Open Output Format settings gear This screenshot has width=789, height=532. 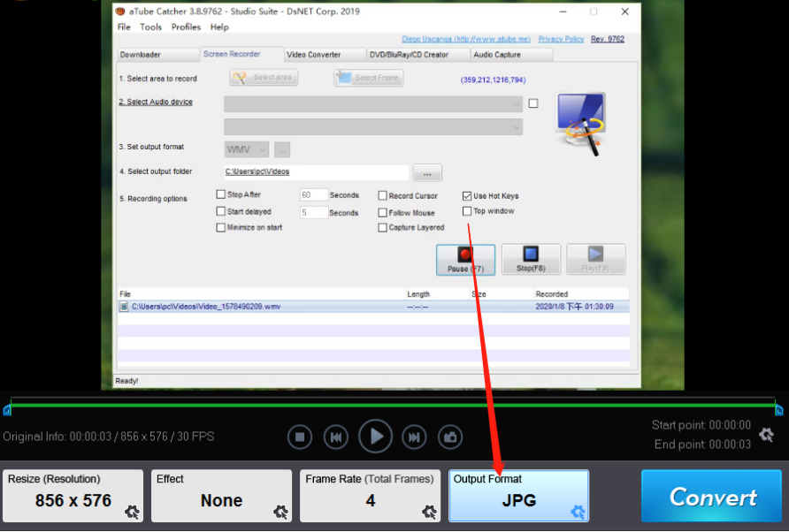coord(578,512)
